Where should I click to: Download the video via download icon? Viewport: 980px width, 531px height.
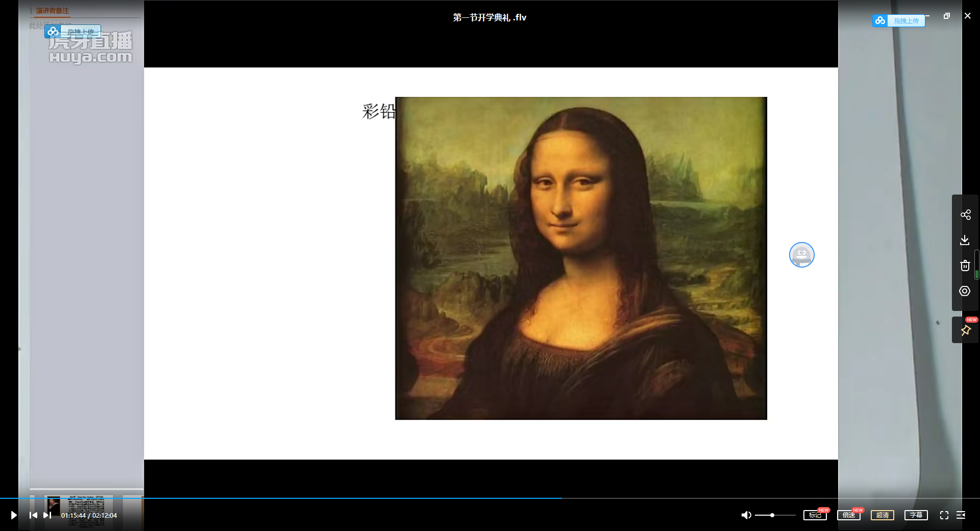tap(965, 240)
